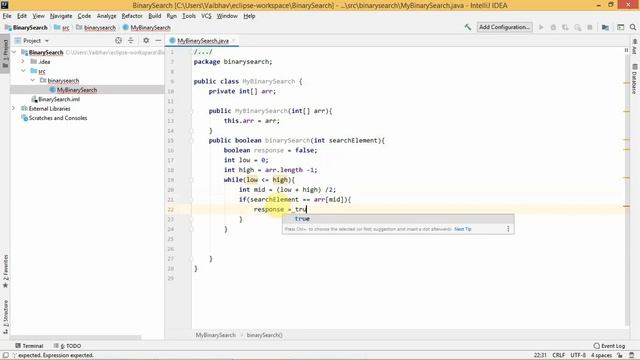This screenshot has height=360, width=640.
Task: Open the Database tool window
Action: (x=635, y=78)
